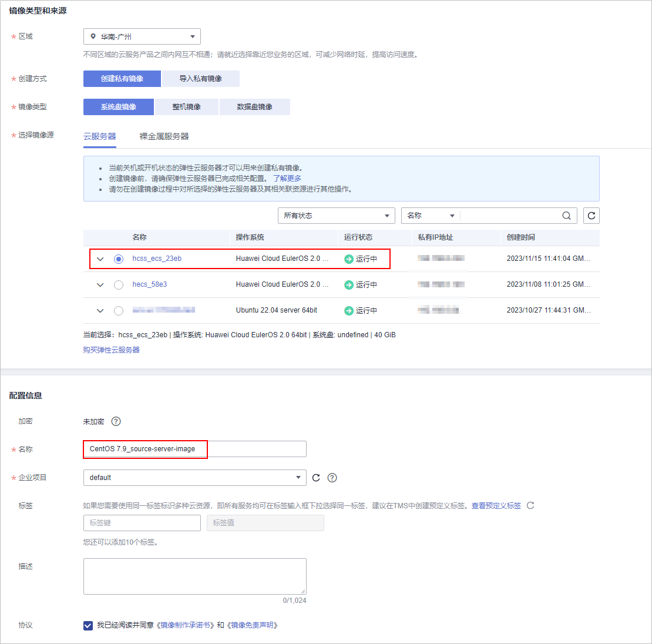Screen dimensions: 652x644
Task: Click the Ubuntu 22.04 server 64bit cell
Action: point(277,310)
